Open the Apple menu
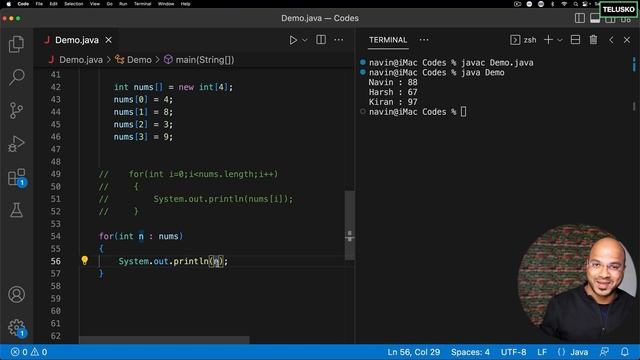 point(8,4)
